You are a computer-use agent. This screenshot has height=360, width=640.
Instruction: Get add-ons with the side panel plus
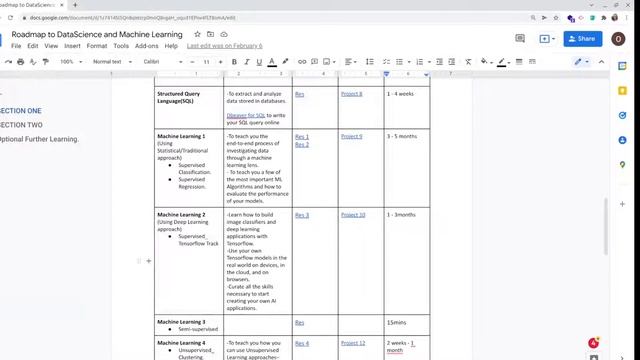tap(622, 204)
